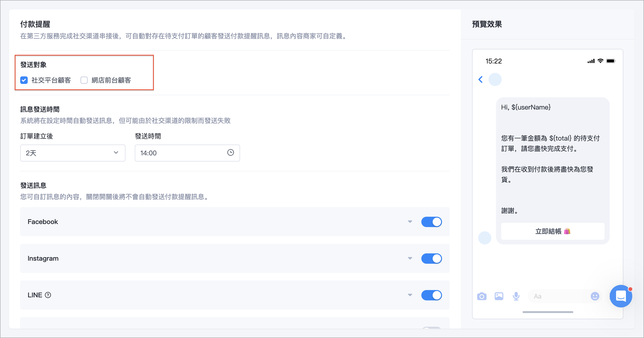This screenshot has width=644, height=338.
Task: Click the smiley emoji icon in preview
Action: 595,296
